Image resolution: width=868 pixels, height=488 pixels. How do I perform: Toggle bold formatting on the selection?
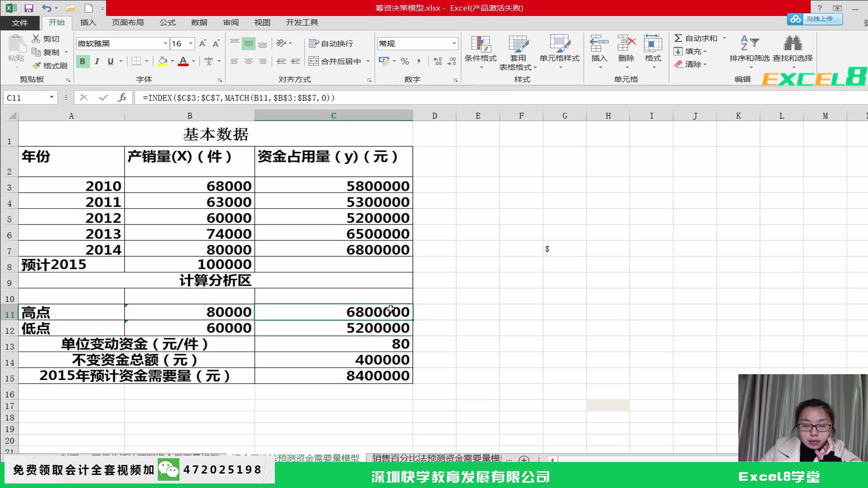83,61
